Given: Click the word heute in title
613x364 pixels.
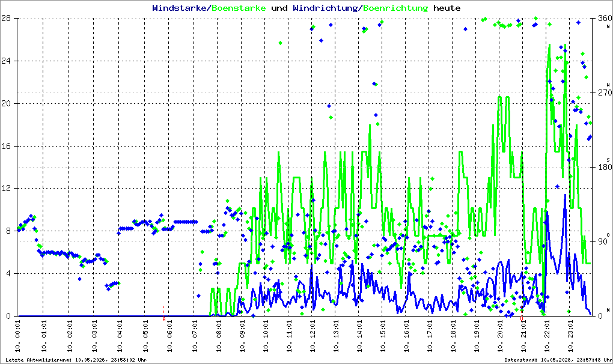Looking at the screenshot, I should [x=447, y=8].
